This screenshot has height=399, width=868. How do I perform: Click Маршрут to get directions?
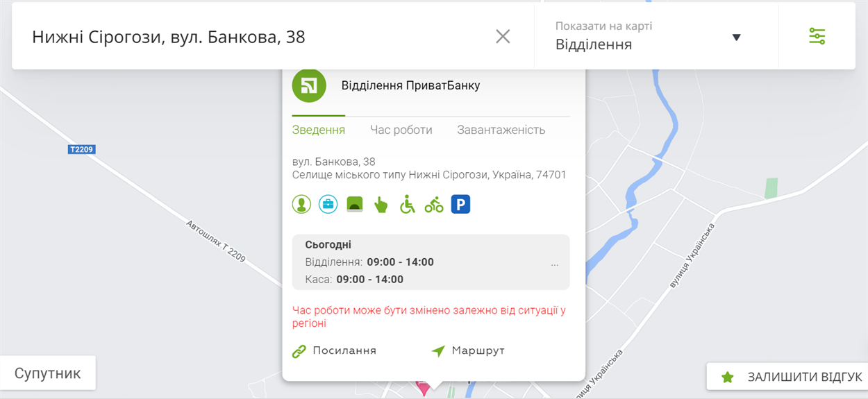pos(468,351)
